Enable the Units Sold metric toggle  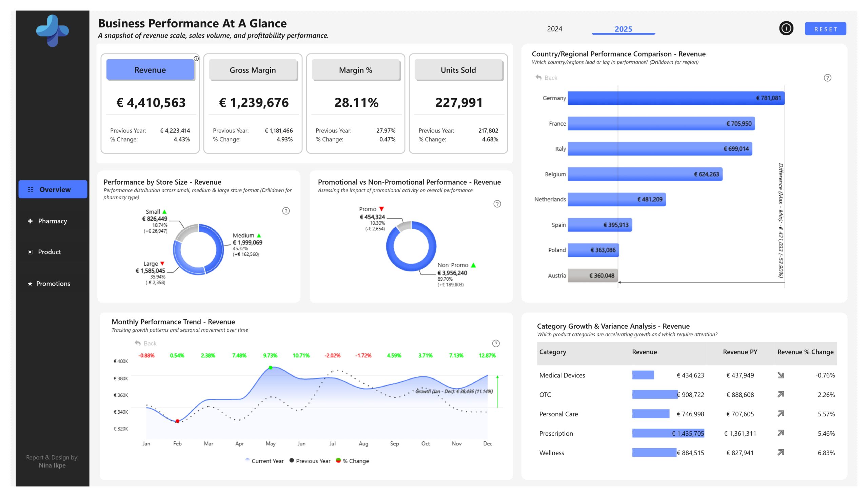tap(458, 70)
